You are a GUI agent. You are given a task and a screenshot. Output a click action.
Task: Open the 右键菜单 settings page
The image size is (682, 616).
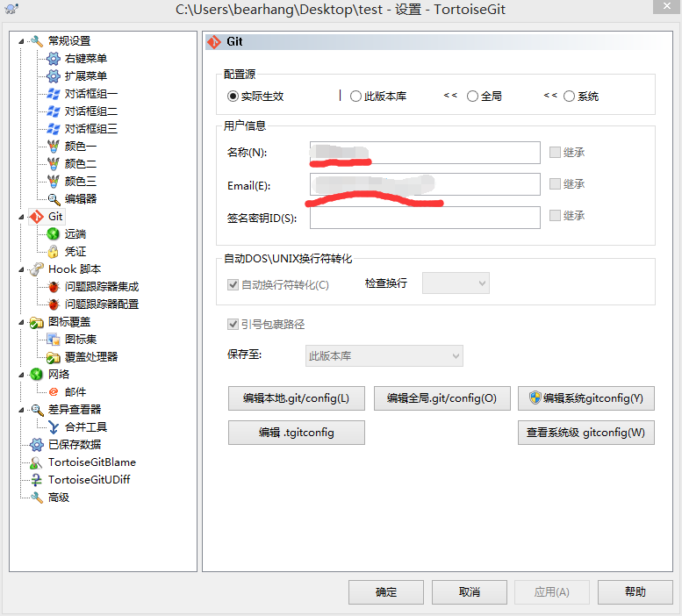(x=86, y=59)
